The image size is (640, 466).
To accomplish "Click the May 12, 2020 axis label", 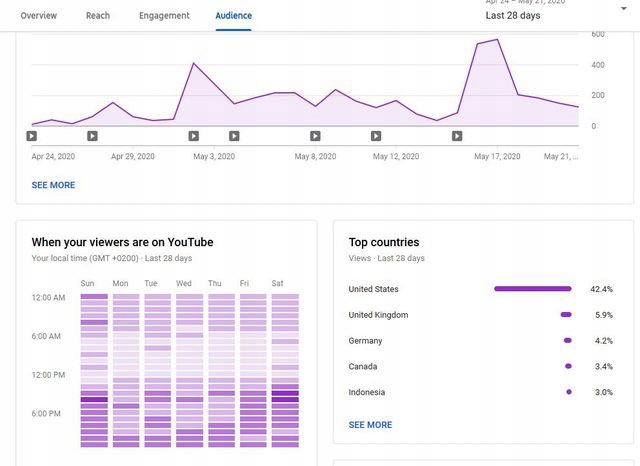I will (396, 156).
